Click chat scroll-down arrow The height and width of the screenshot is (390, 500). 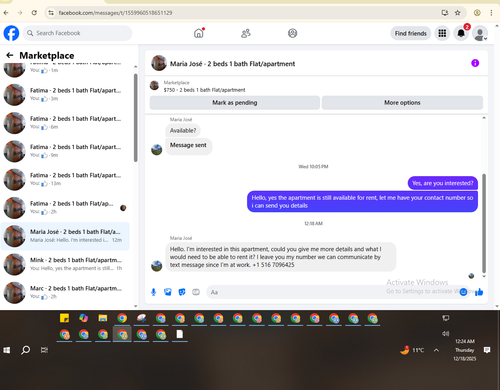point(484,276)
